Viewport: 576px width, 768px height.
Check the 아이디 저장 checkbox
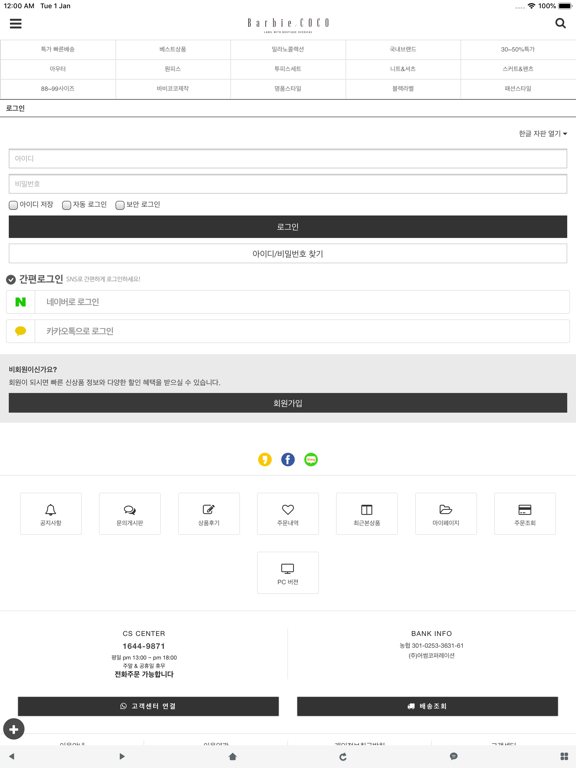point(13,205)
